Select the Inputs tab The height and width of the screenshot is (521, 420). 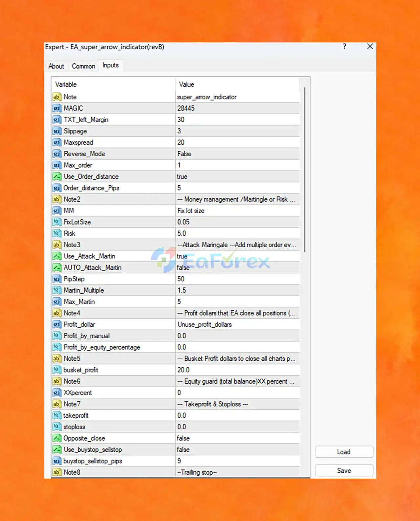click(x=111, y=65)
